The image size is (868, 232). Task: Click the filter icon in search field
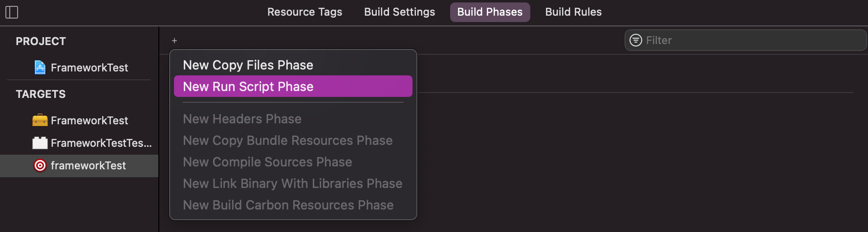click(635, 40)
